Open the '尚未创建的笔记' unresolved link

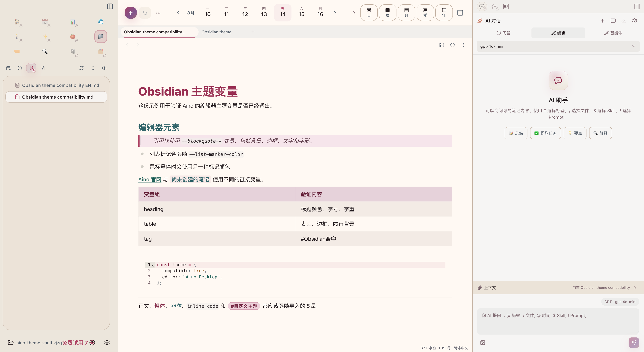pos(190,180)
